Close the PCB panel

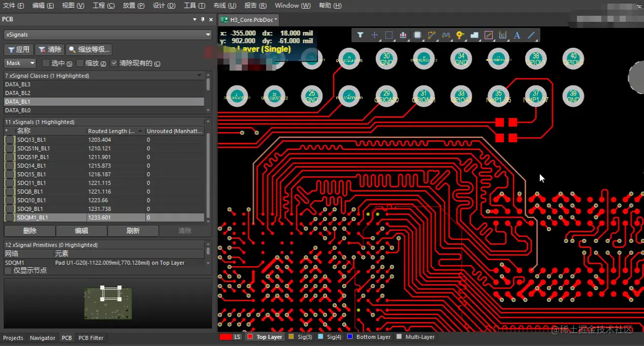point(210,19)
